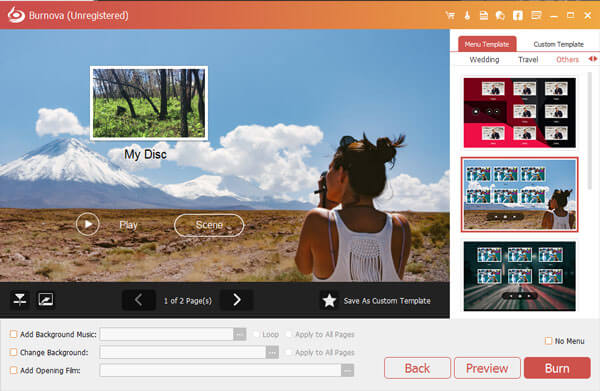Image resolution: width=600 pixels, height=391 pixels.
Task: Go to next menu page arrow
Action: pyautogui.click(x=236, y=300)
